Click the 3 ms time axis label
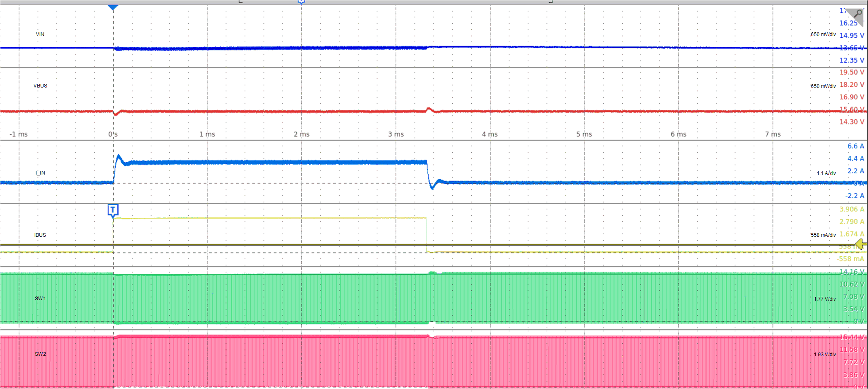 (x=396, y=134)
